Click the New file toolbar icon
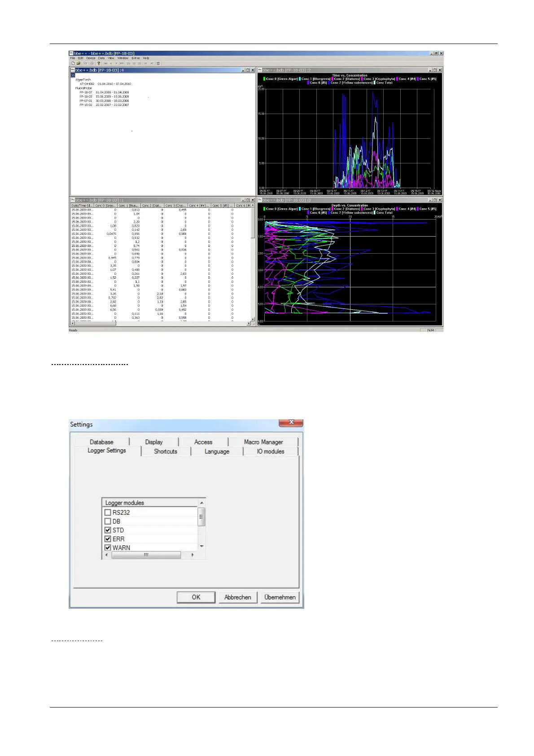This screenshot has width=534, height=756. click(x=73, y=63)
